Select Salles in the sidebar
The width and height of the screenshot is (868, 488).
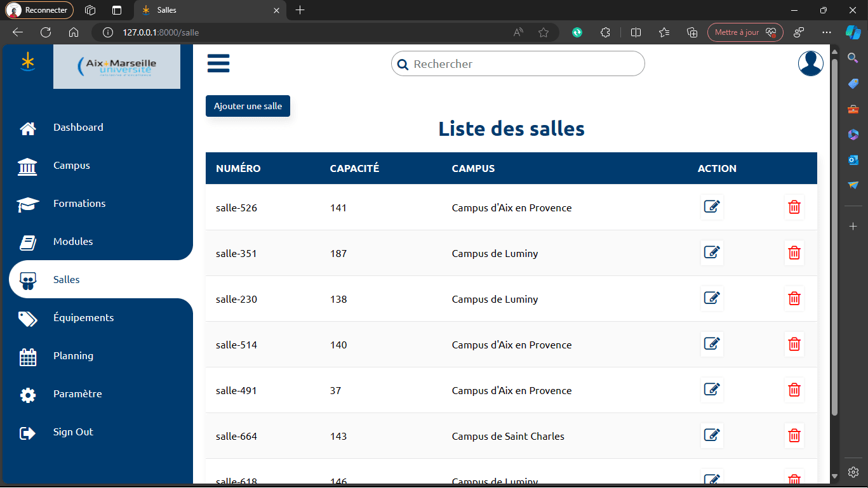click(67, 279)
